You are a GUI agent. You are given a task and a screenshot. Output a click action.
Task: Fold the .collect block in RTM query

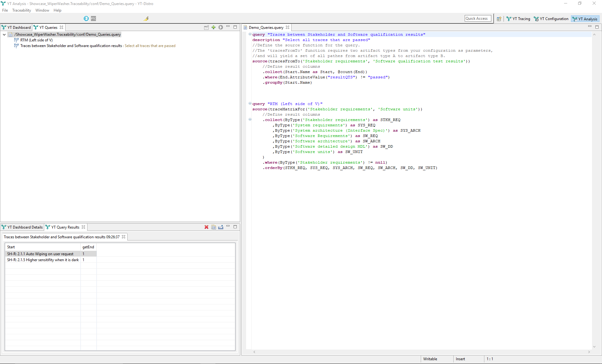coord(250,119)
